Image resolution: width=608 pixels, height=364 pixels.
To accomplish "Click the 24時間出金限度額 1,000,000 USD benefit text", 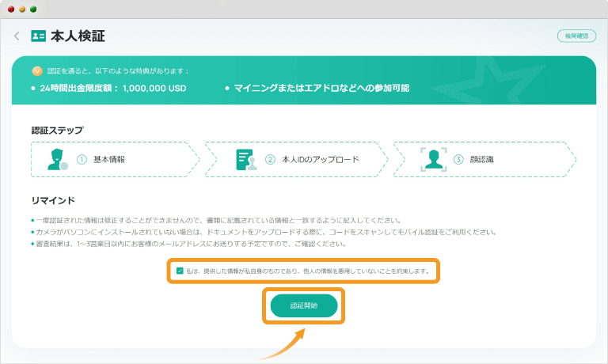I will point(112,88).
